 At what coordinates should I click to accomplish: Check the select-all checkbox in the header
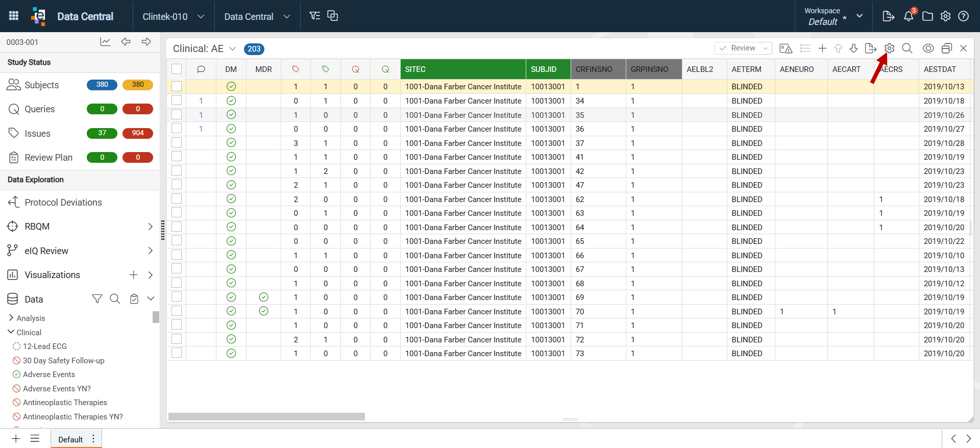click(x=177, y=69)
